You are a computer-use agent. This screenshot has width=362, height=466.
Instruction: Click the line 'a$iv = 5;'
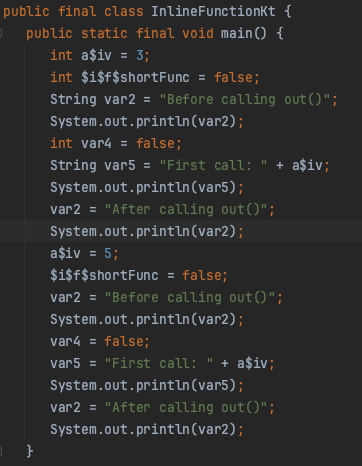click(84, 253)
